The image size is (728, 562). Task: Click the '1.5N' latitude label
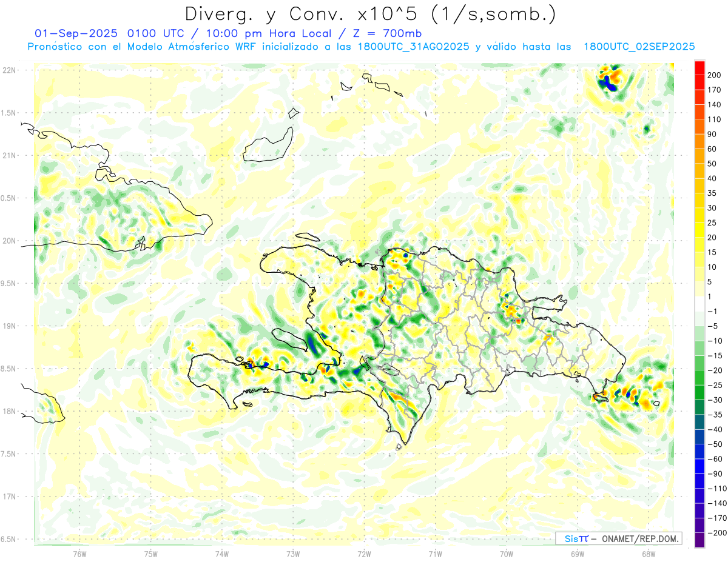tap(8, 113)
